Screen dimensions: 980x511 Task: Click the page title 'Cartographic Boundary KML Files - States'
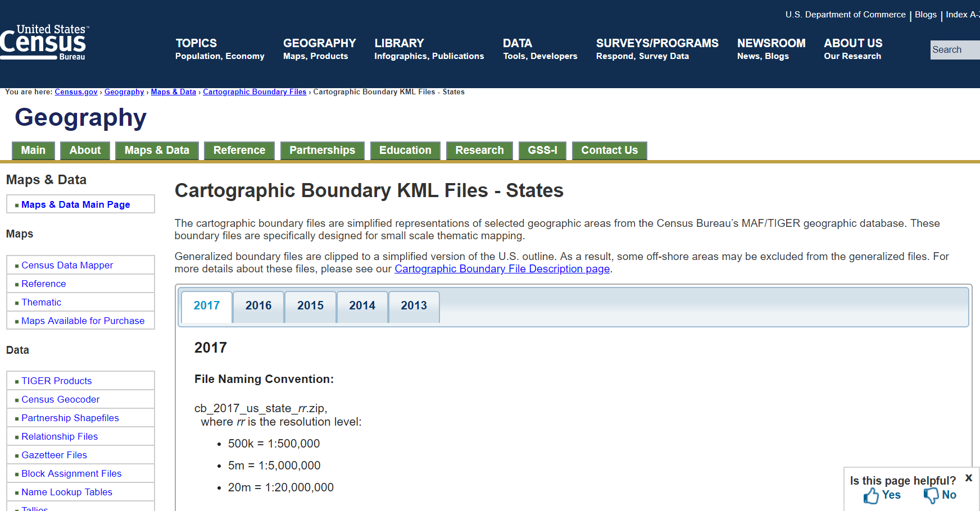click(369, 190)
